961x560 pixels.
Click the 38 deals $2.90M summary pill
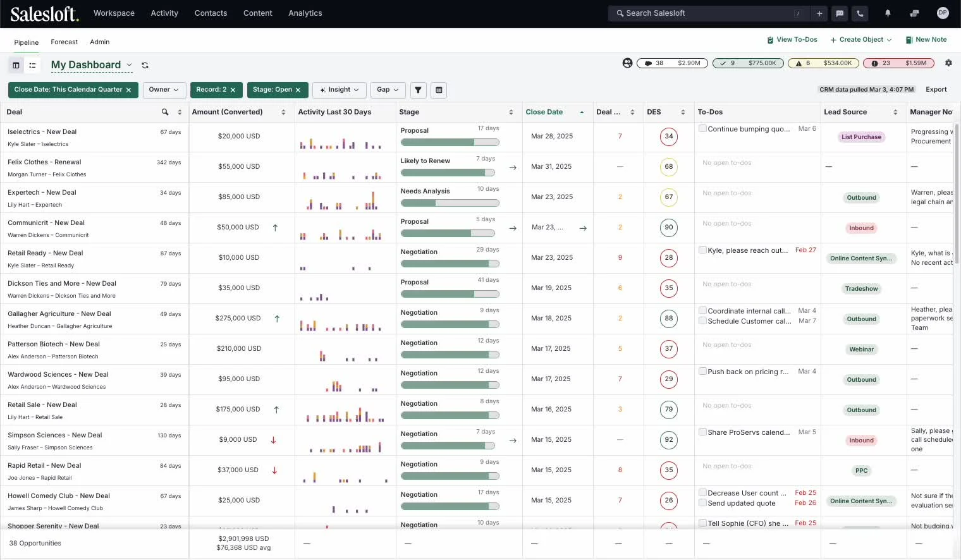(x=671, y=63)
